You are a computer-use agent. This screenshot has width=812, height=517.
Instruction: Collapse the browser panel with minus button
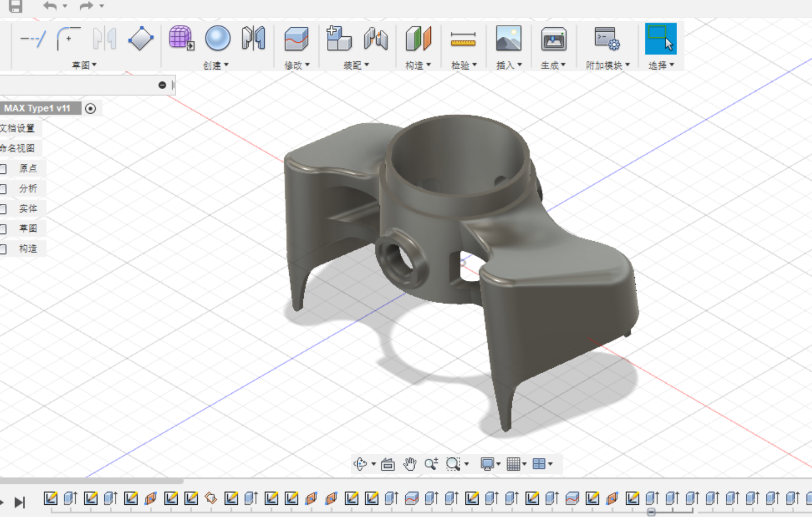[162, 85]
